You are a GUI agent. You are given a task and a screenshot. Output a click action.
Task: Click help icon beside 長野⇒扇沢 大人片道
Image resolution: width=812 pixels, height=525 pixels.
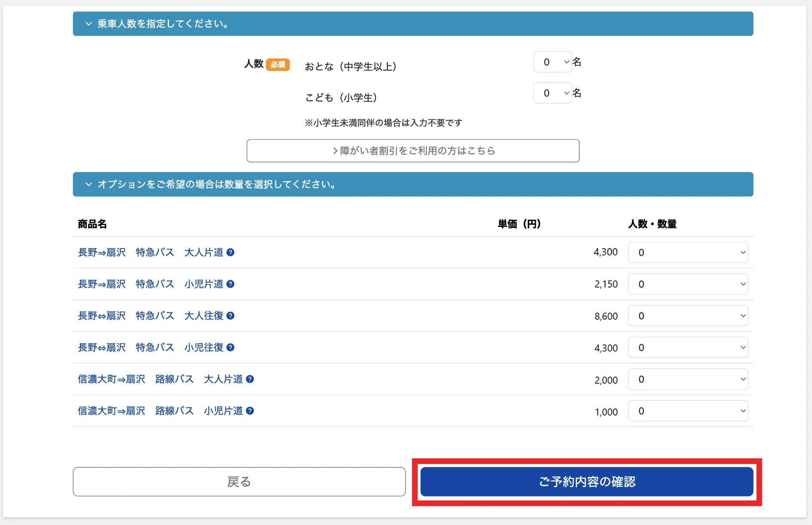[231, 252]
